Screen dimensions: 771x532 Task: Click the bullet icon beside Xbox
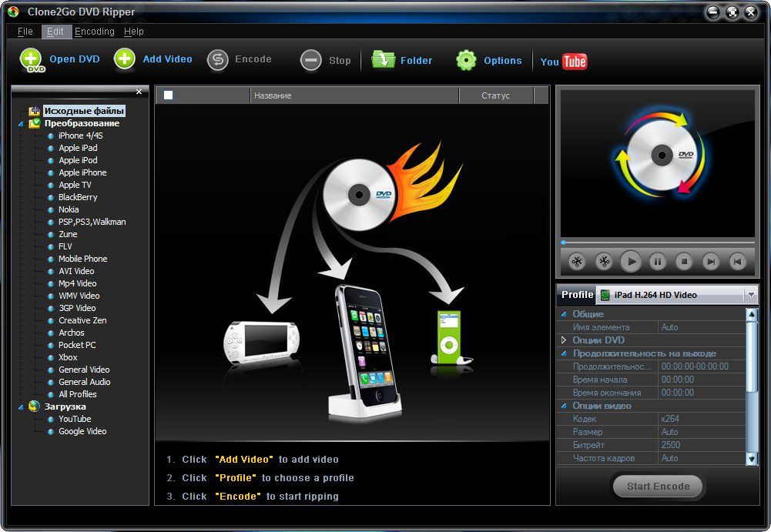click(51, 357)
